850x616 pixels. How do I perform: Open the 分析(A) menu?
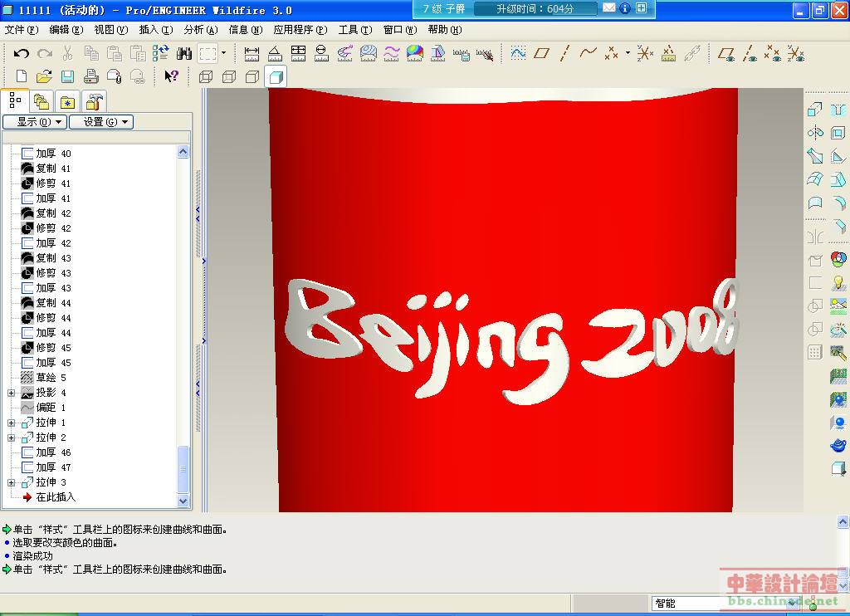coord(201,30)
